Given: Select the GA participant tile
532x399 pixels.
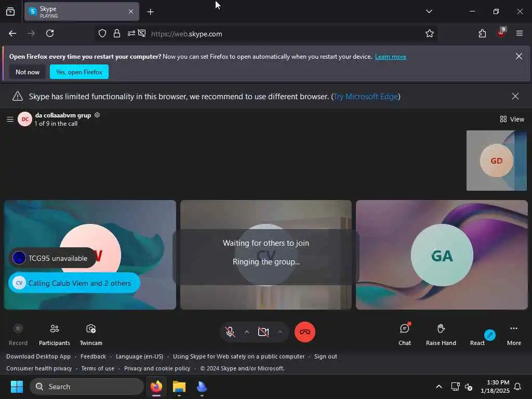Looking at the screenshot, I should [x=442, y=255].
